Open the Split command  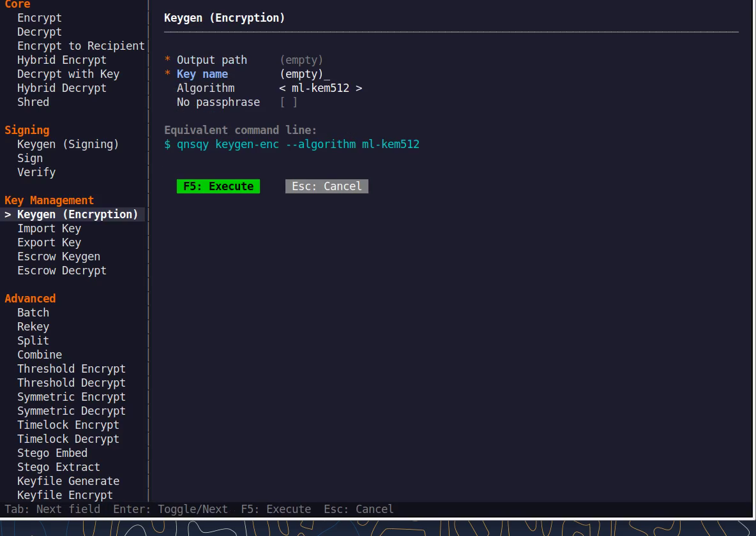pyautogui.click(x=33, y=340)
